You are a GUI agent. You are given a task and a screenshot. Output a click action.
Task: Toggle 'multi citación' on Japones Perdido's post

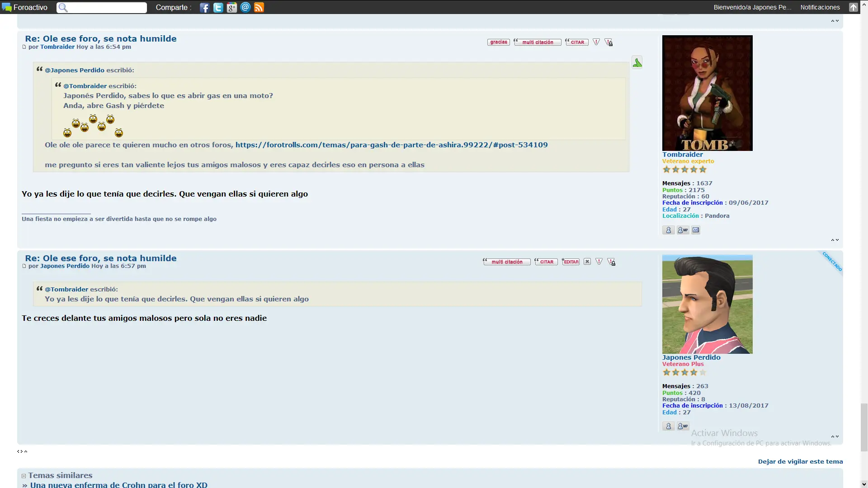(x=507, y=262)
